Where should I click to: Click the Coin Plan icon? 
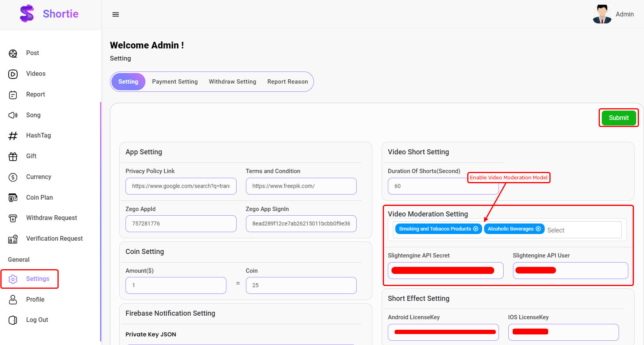[13, 198]
